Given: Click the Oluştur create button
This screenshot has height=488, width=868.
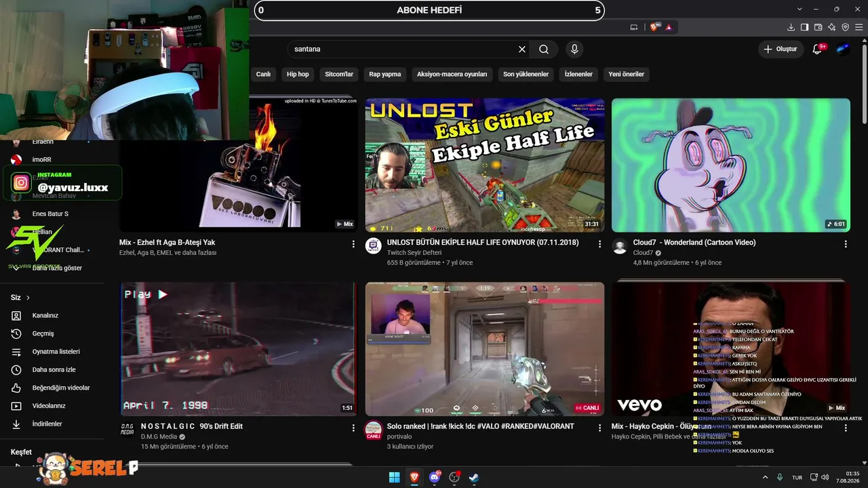Looking at the screenshot, I should click(781, 49).
